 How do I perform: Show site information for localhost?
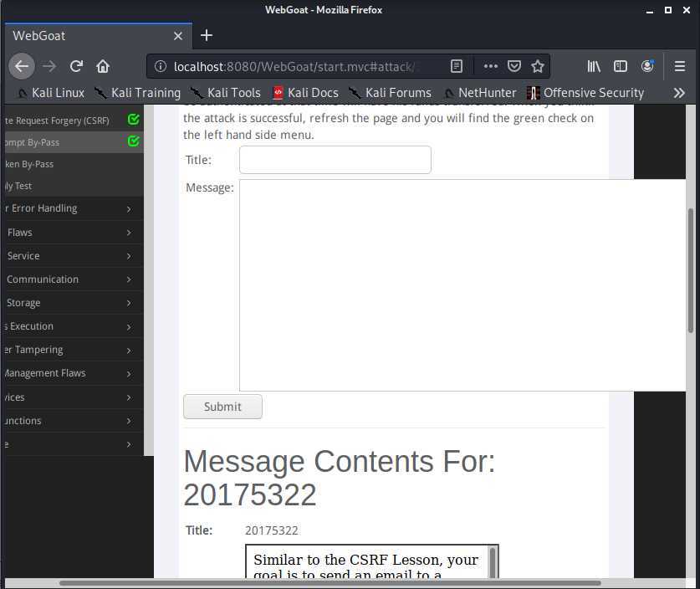pyautogui.click(x=161, y=67)
